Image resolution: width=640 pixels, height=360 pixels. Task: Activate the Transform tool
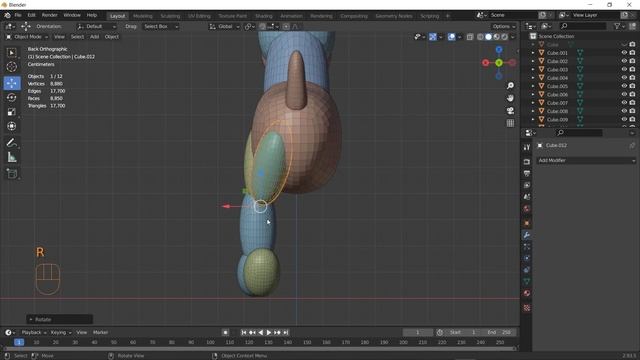pyautogui.click(x=11, y=126)
